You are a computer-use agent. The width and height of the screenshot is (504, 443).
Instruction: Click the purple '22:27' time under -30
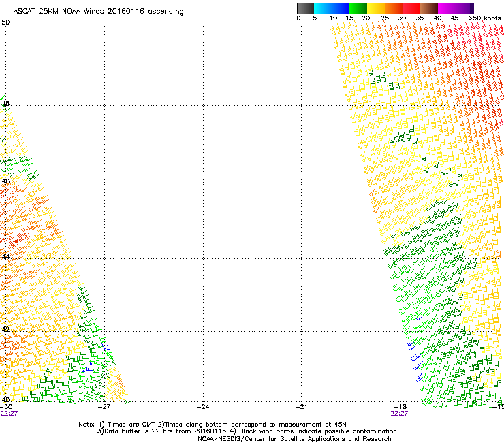click(9, 414)
